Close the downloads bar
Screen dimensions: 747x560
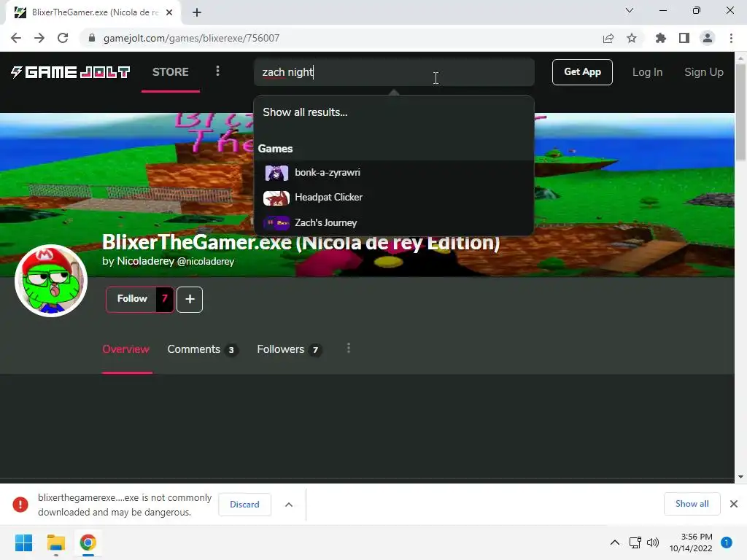(x=734, y=504)
